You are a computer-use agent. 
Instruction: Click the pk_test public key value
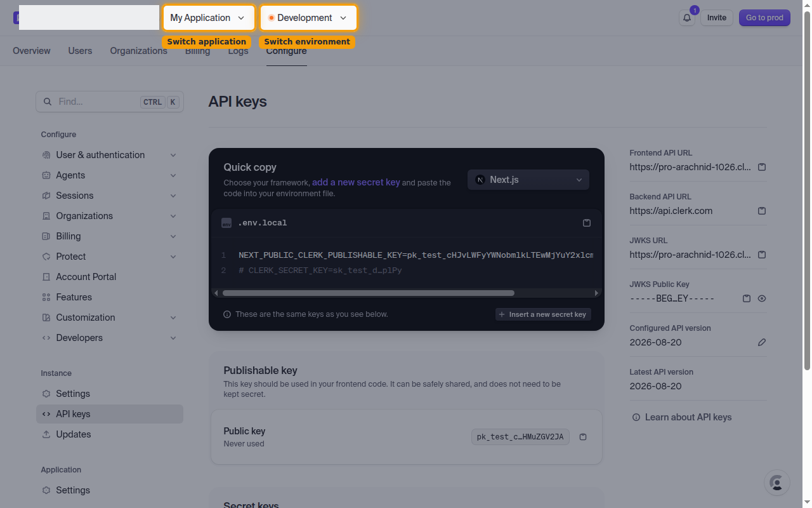520,437
